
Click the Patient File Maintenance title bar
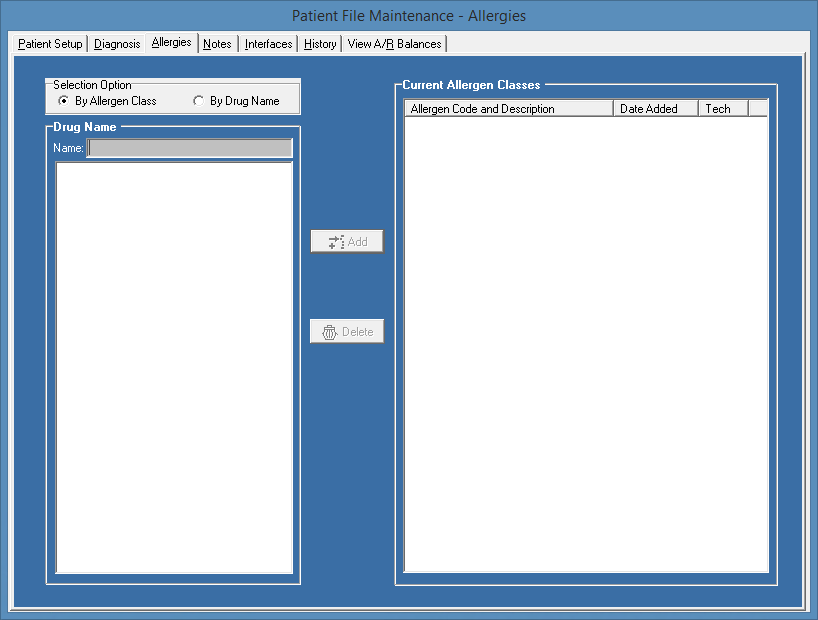point(408,16)
